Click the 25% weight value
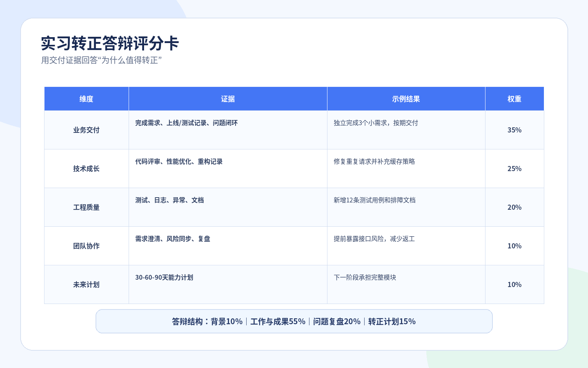The height and width of the screenshot is (368, 588). point(514,169)
